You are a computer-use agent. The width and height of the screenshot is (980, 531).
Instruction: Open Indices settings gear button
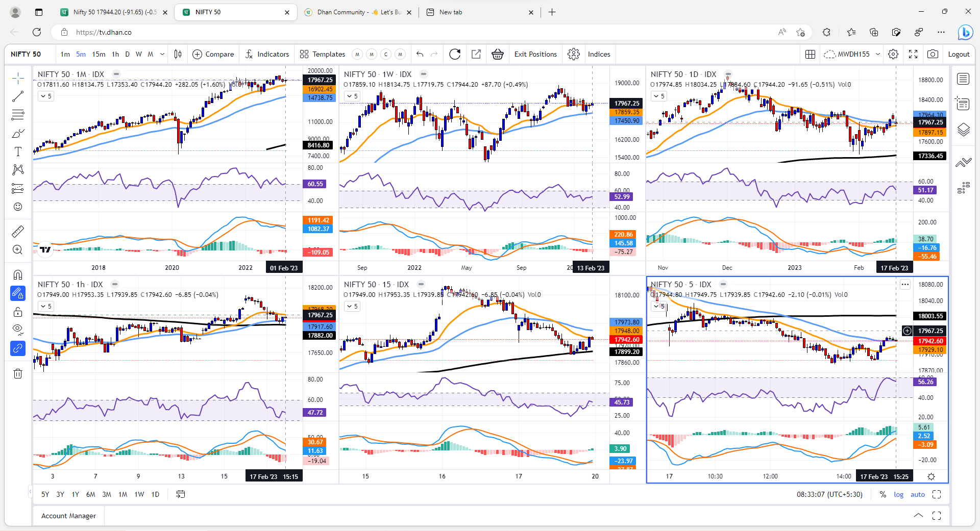574,54
